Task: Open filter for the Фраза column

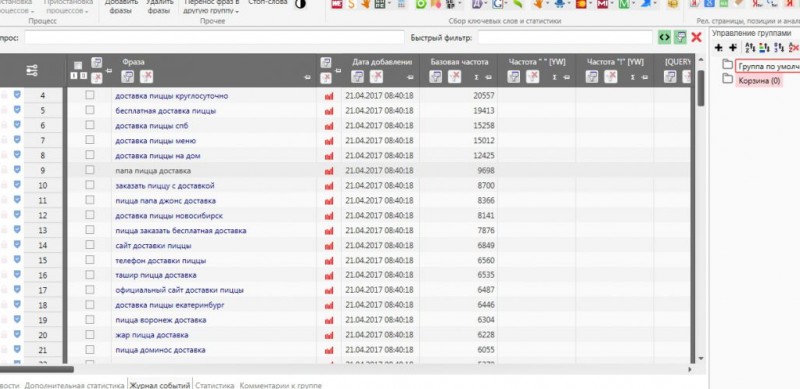Action: click(128, 77)
